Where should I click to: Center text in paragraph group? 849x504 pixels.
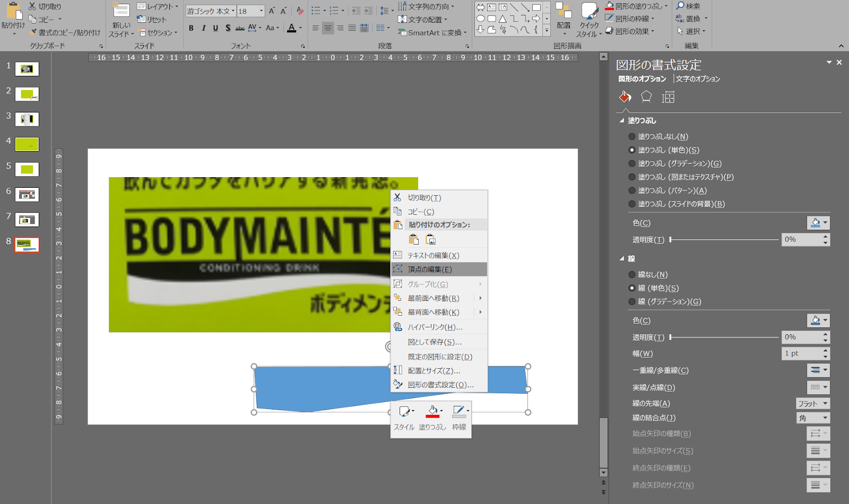328,28
